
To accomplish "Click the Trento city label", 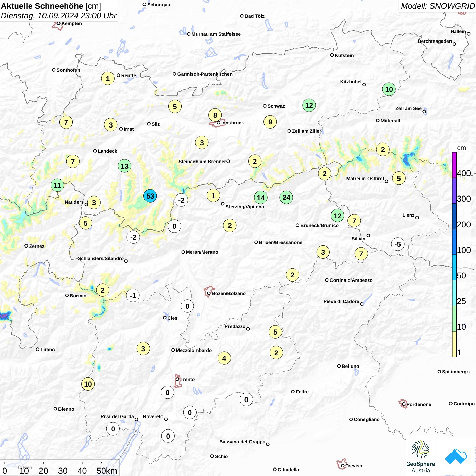I will tap(188, 379).
